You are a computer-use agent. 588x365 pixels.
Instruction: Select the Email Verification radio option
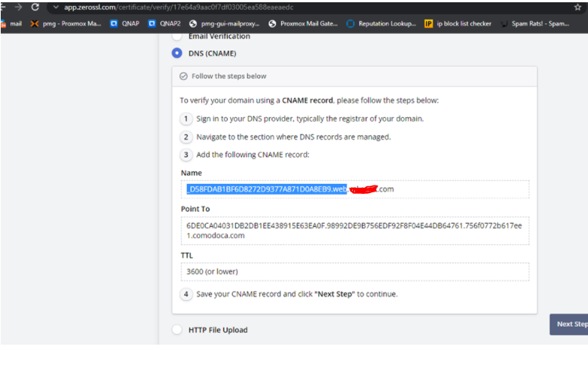[x=177, y=36]
